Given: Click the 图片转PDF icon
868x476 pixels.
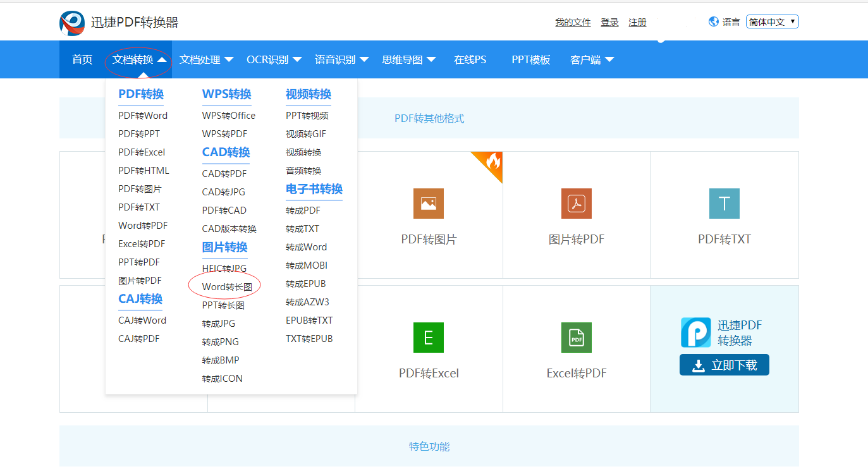Looking at the screenshot, I should pos(577,204).
